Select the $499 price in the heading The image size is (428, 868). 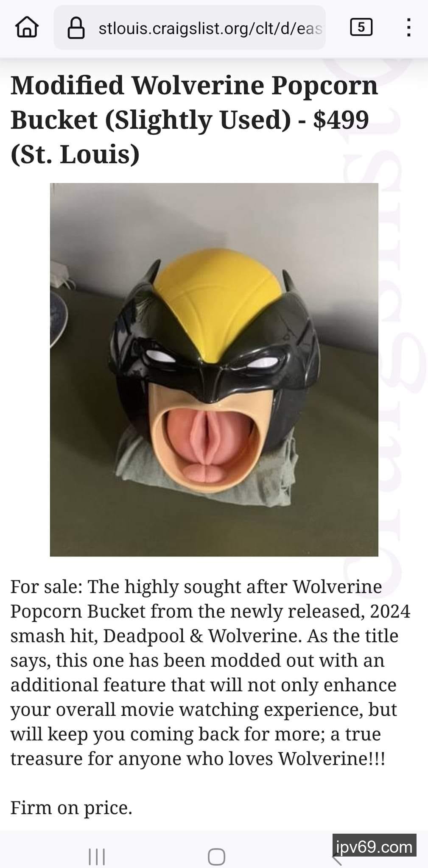coord(341,120)
